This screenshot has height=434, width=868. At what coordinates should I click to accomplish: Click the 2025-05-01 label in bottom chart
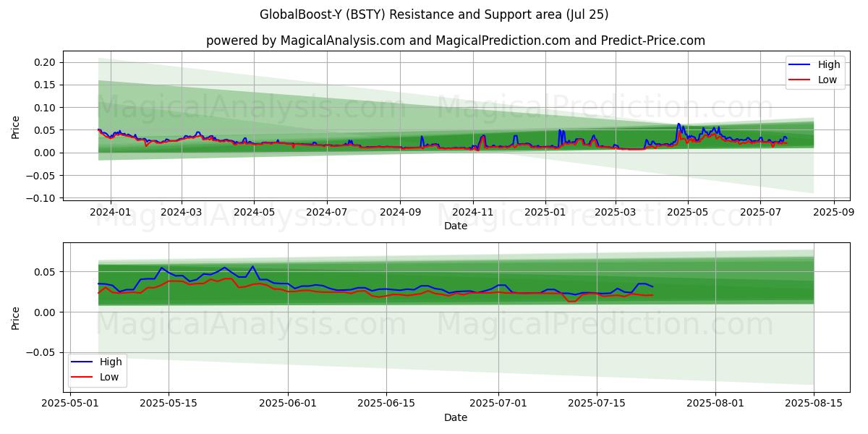click(x=69, y=404)
